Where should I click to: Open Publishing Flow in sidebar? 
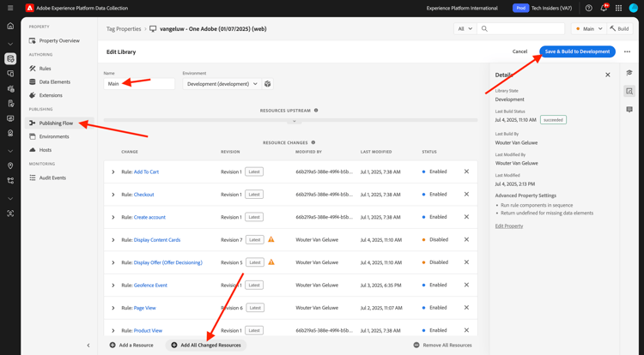tap(59, 123)
